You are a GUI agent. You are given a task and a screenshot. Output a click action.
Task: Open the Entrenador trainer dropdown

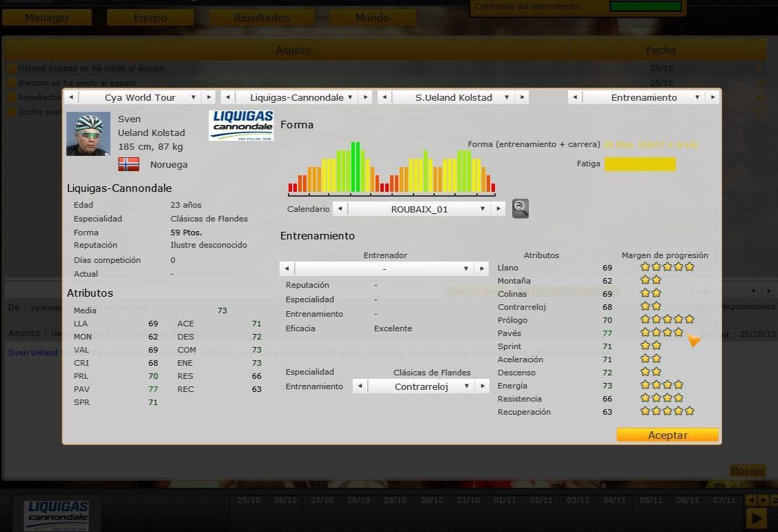(x=384, y=268)
